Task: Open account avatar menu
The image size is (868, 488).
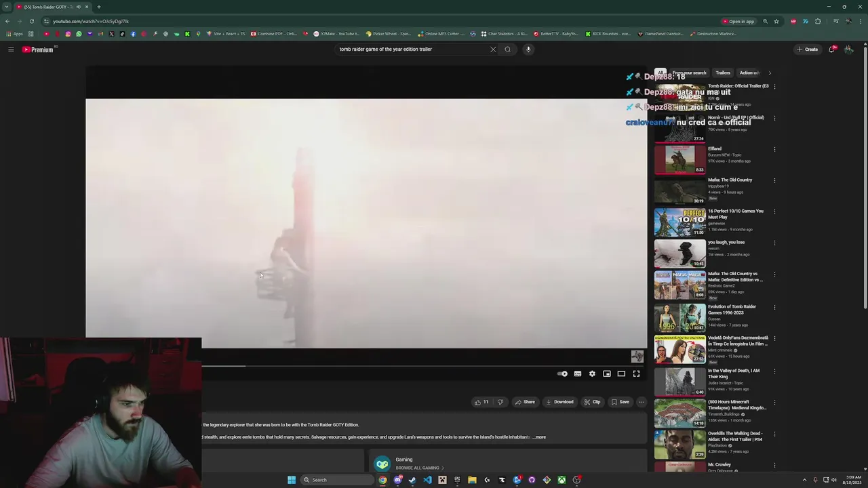Action: pyautogui.click(x=848, y=49)
